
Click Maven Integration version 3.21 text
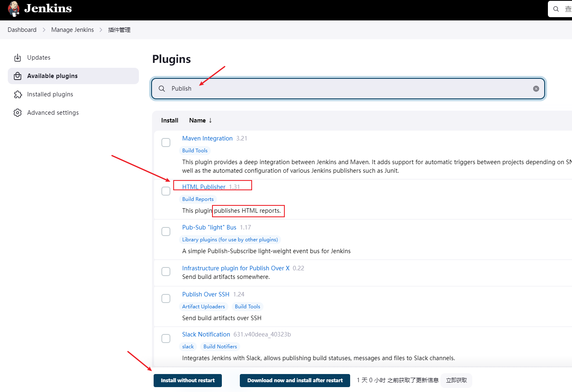point(241,138)
